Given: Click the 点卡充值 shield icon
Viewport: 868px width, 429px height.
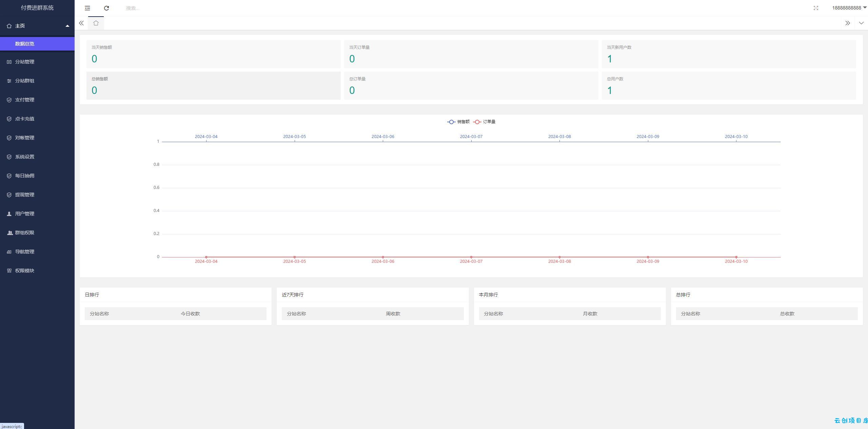Looking at the screenshot, I should 9,119.
